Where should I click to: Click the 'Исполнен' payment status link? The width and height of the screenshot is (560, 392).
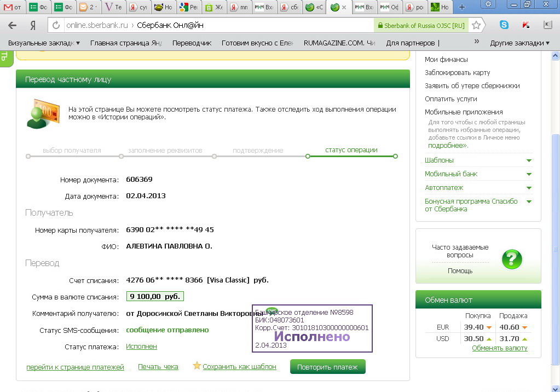click(141, 346)
